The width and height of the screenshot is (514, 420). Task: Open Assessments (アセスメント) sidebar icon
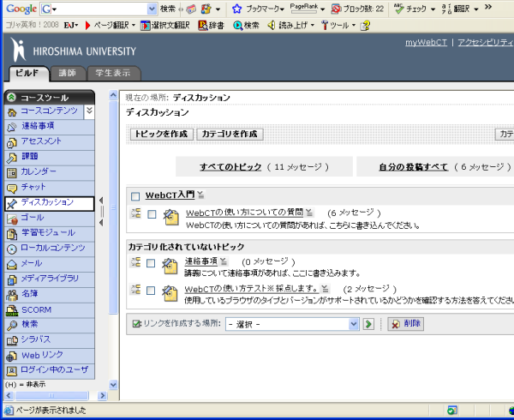(x=12, y=142)
